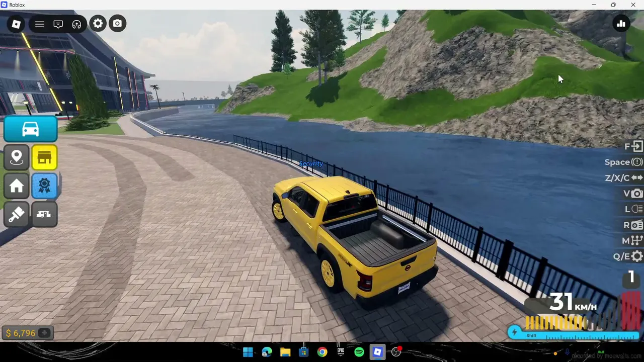
Task: Open the hamburger menu in top bar
Action: point(40,24)
